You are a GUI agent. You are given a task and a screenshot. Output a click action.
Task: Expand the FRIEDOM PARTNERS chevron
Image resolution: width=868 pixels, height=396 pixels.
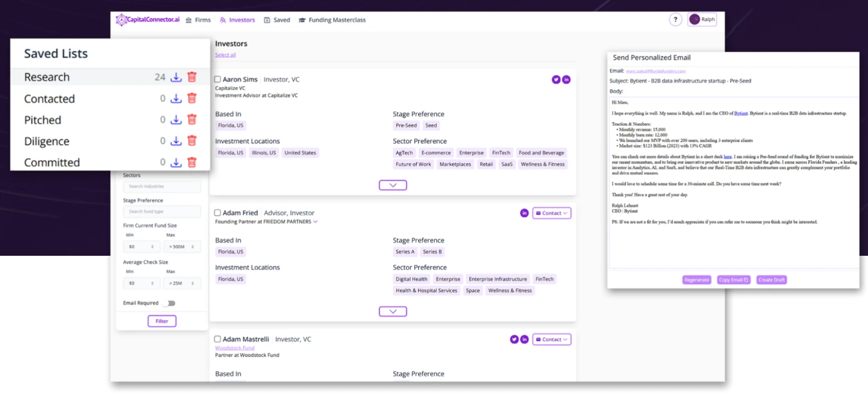tap(316, 222)
